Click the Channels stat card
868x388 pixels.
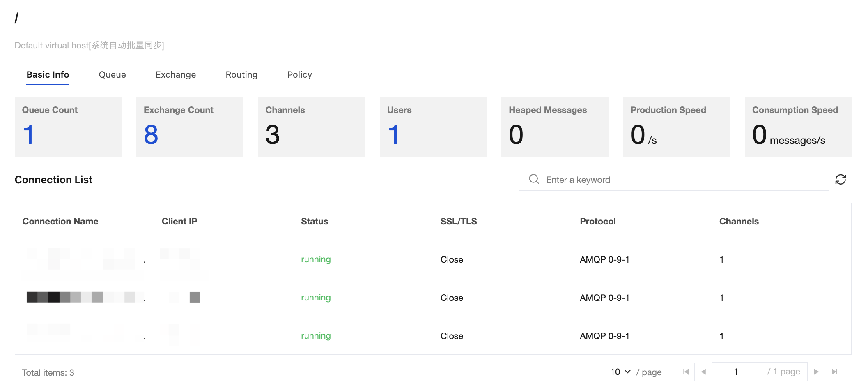coord(311,127)
